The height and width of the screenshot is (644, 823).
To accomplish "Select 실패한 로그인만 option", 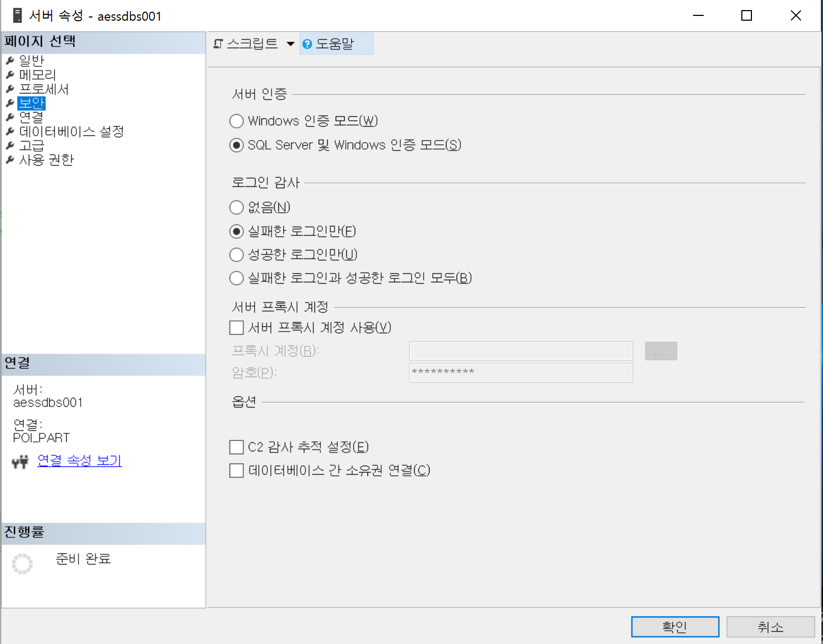I will (x=237, y=232).
